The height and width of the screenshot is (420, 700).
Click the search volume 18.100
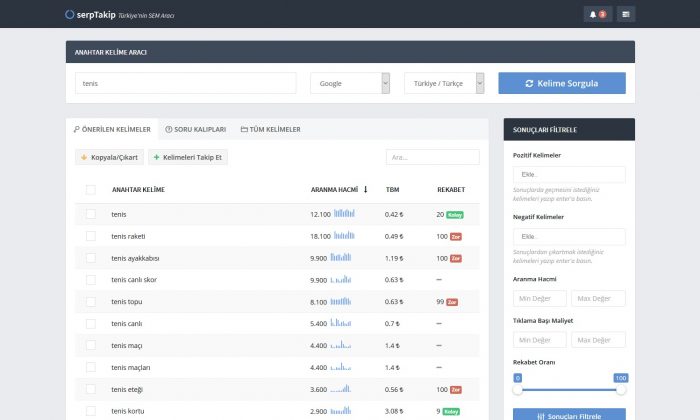320,237
